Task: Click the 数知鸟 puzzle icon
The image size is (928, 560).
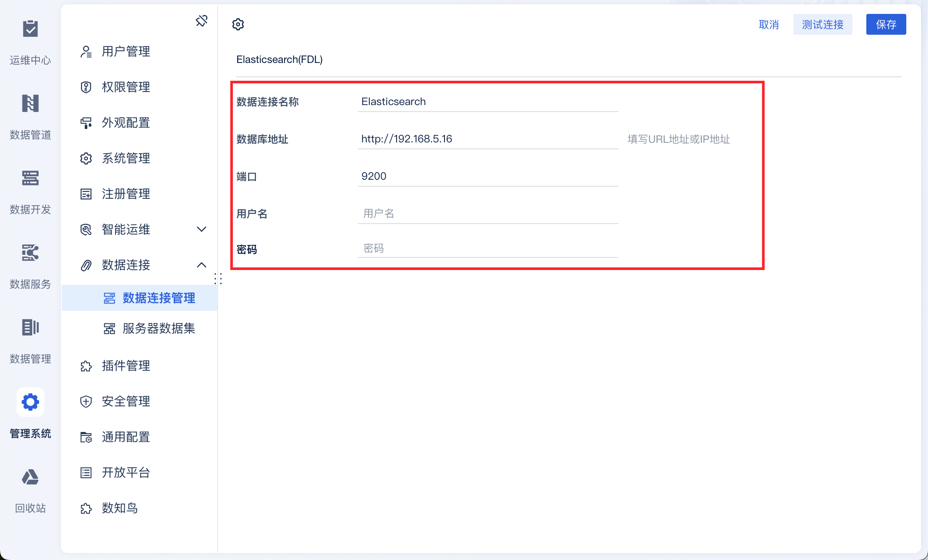Action: [86, 508]
